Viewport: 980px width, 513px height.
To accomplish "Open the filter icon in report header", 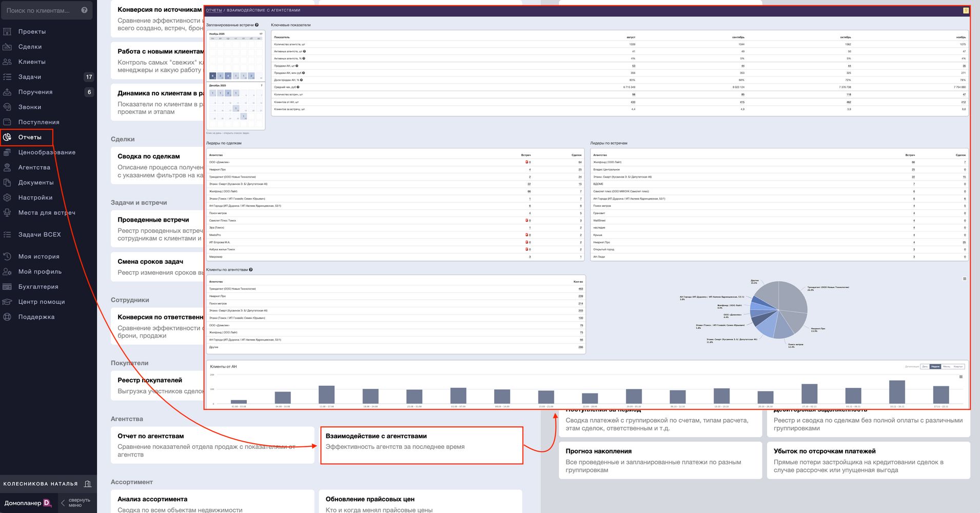I will [x=966, y=10].
